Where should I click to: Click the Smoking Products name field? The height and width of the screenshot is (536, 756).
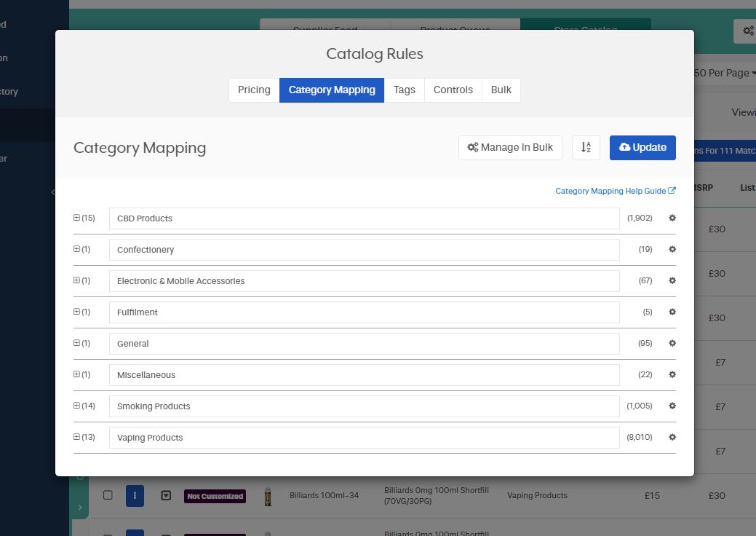pos(365,406)
